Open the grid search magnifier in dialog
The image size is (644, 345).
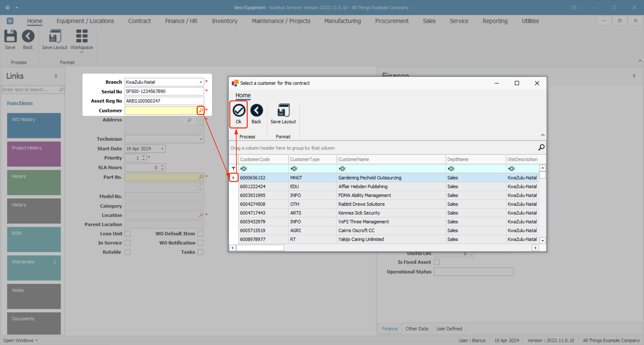pos(541,147)
